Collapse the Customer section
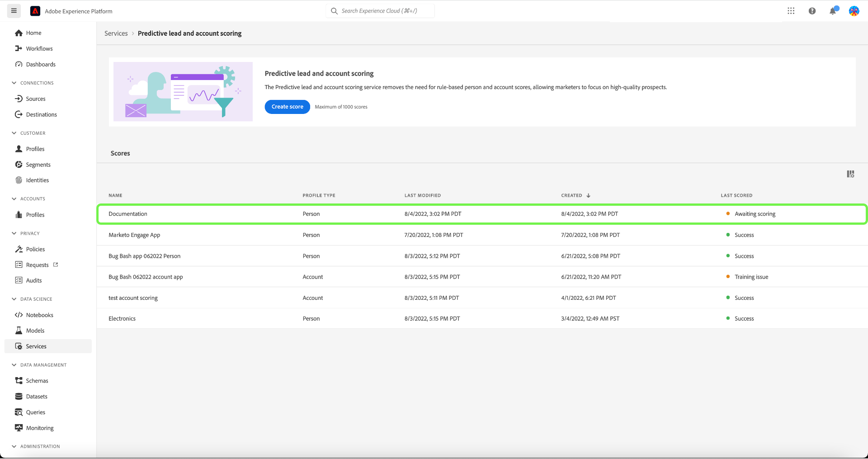868x459 pixels. (14, 133)
